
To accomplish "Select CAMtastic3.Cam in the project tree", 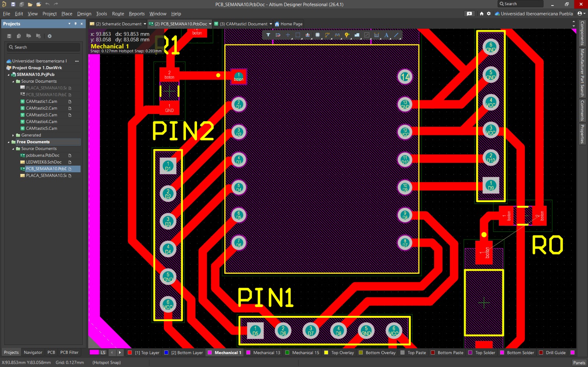I will pos(42,115).
